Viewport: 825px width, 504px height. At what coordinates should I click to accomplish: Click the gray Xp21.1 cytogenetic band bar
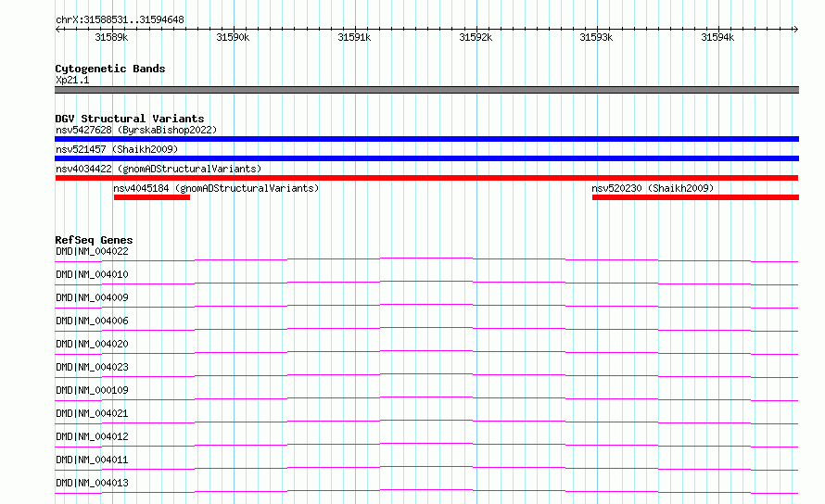click(x=426, y=90)
